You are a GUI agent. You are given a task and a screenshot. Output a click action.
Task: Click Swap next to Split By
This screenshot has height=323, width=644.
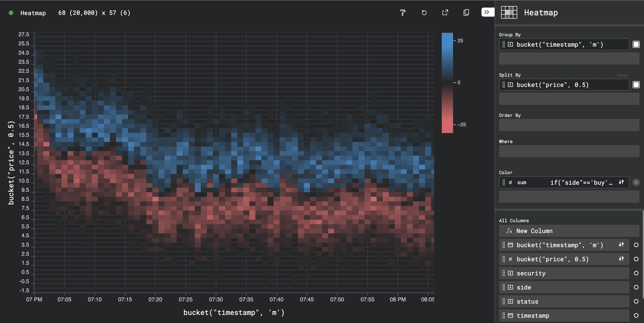[x=622, y=75]
